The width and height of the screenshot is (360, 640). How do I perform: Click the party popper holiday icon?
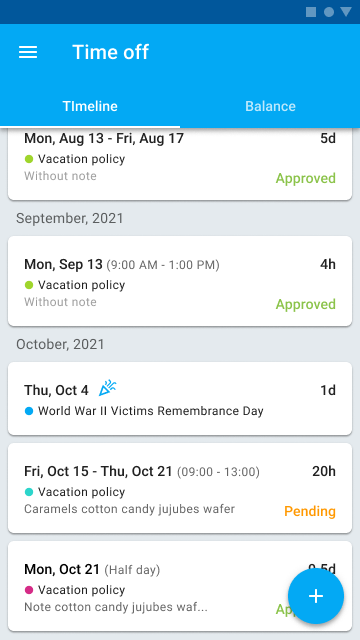pyautogui.click(x=108, y=388)
